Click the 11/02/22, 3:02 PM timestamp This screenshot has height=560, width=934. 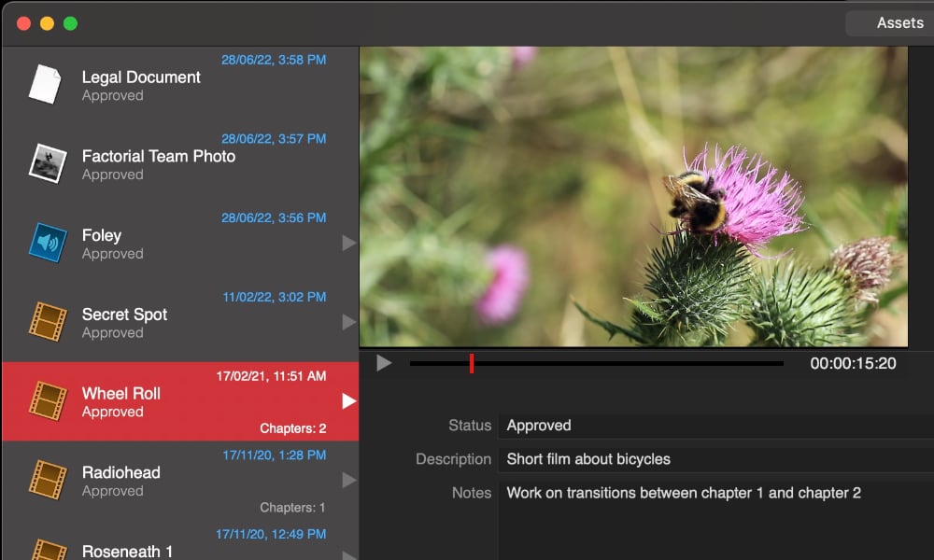[x=274, y=297]
